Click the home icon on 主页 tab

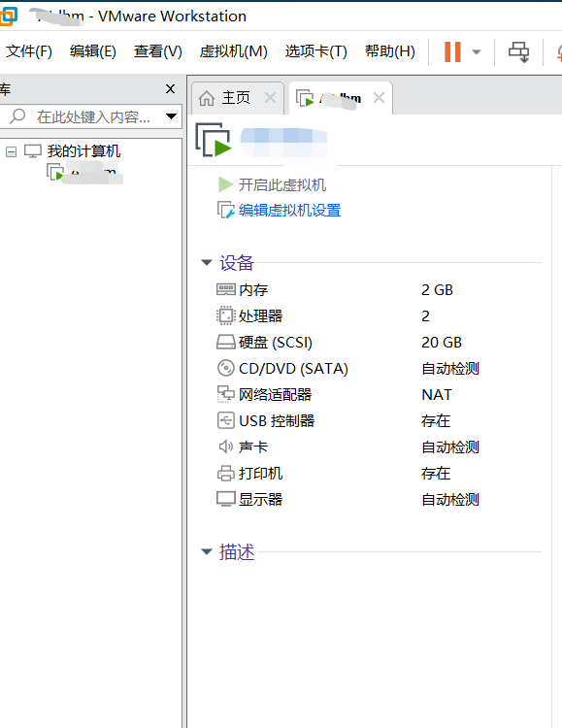pyautogui.click(x=207, y=98)
